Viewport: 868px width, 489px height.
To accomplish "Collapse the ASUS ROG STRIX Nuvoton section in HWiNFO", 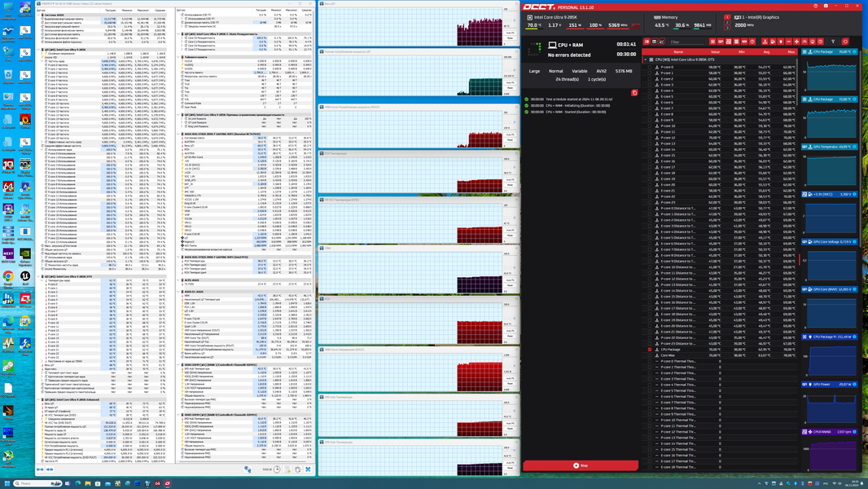I will pos(178,134).
